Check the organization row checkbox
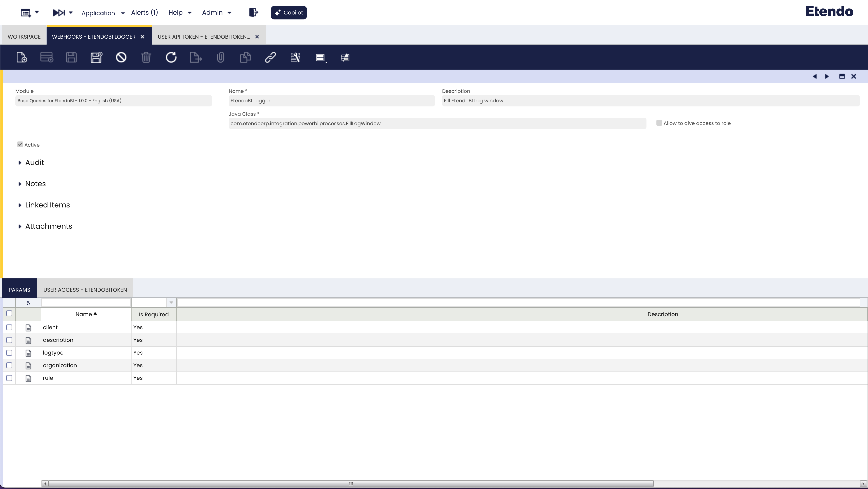 [x=9, y=365]
